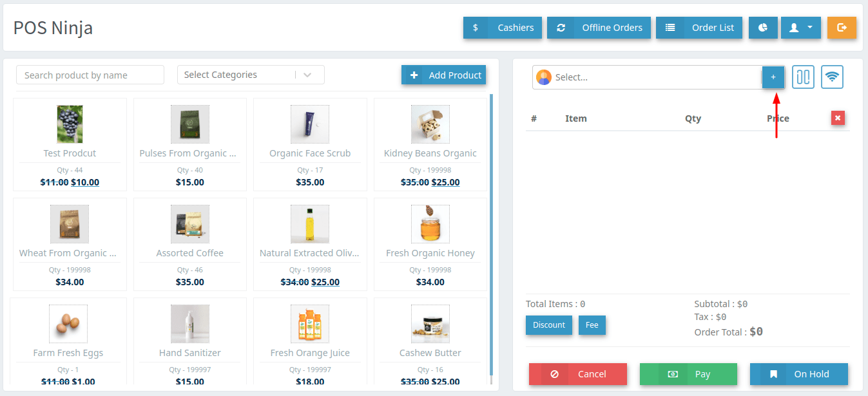Click the orange logout icon button

[x=842, y=28]
